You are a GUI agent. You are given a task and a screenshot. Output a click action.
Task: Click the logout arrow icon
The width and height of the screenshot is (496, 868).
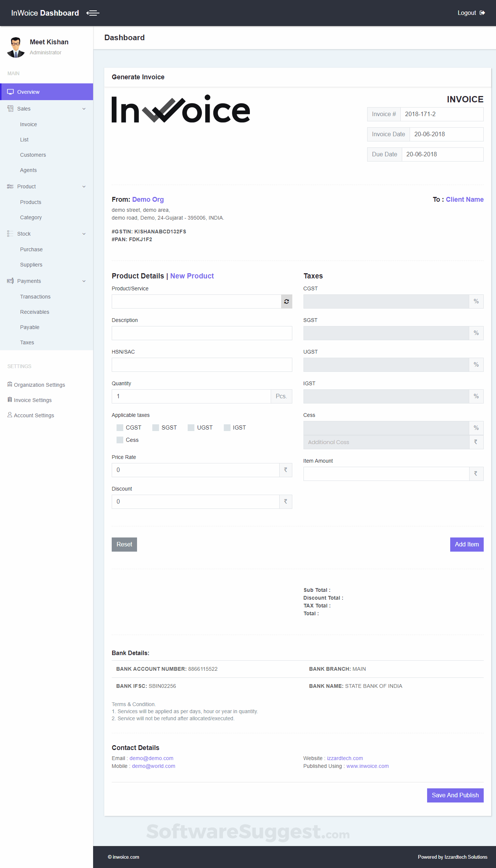pos(482,13)
